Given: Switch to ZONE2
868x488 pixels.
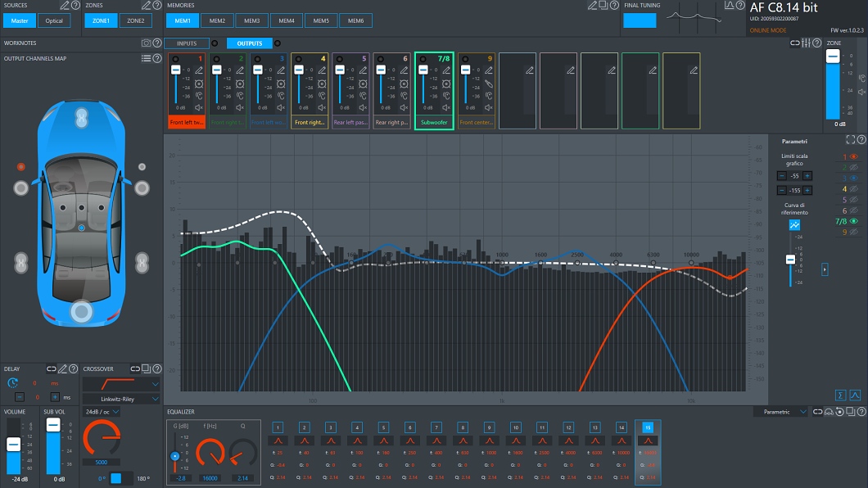Looking at the screenshot, I should pos(136,20).
